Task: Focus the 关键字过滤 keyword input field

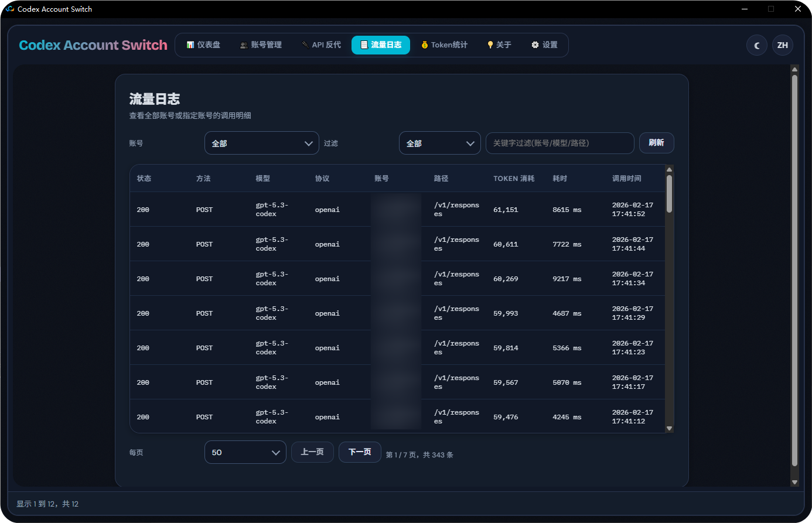Action: click(560, 143)
